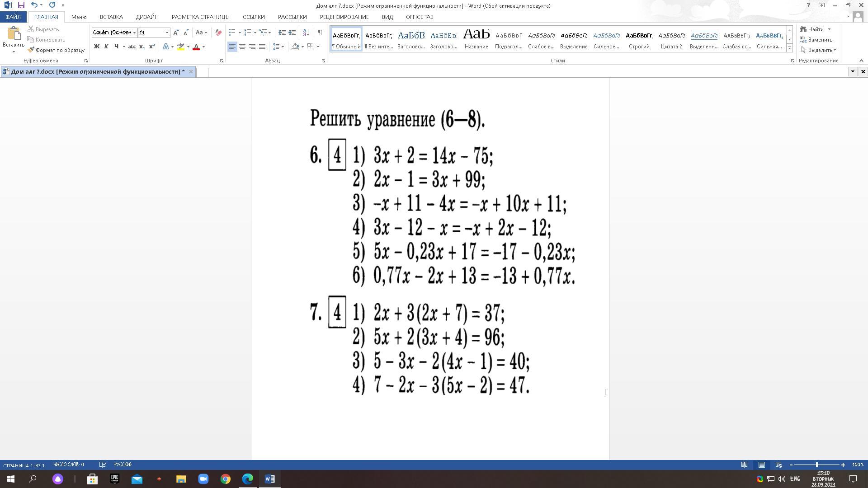This screenshot has width=868, height=488.
Task: Click the bulleted list icon
Action: (x=232, y=33)
